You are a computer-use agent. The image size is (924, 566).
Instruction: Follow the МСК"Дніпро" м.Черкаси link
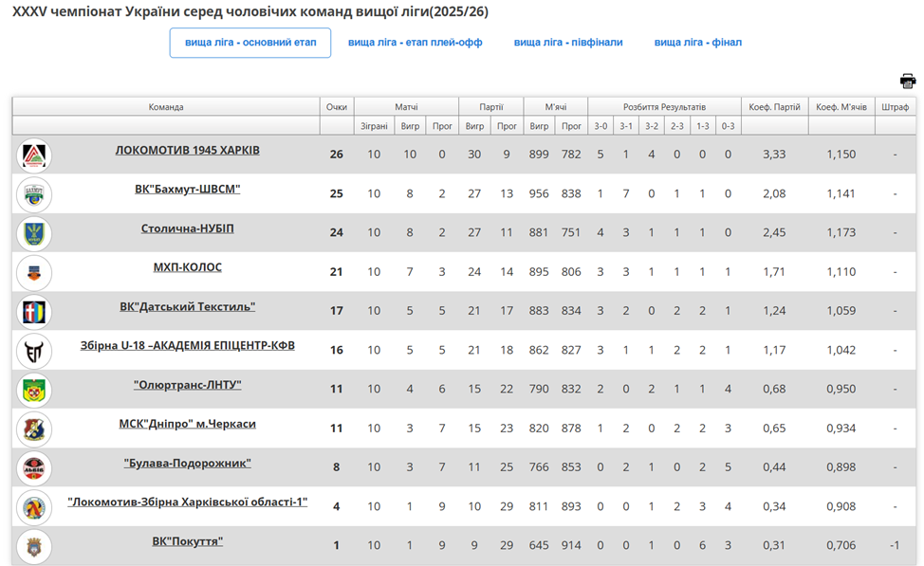(188, 424)
